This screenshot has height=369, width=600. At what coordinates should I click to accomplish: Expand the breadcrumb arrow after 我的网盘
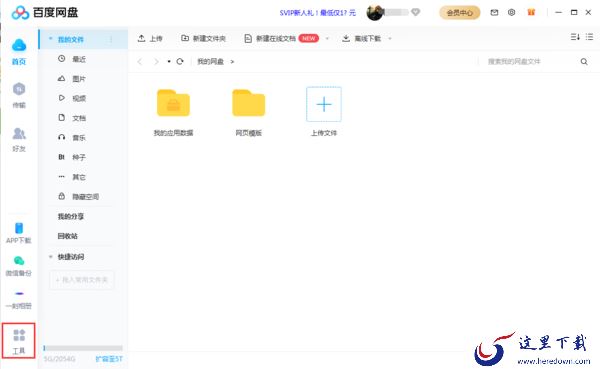(232, 62)
